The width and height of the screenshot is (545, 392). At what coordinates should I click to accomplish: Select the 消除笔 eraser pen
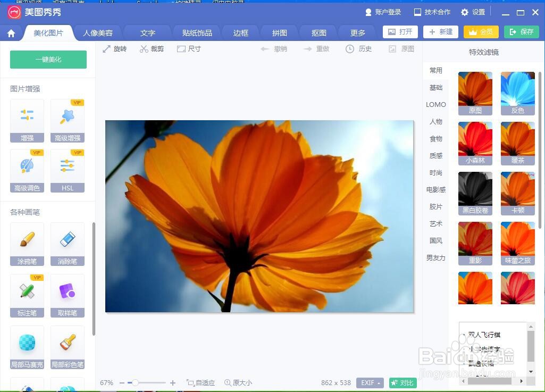coord(68,244)
